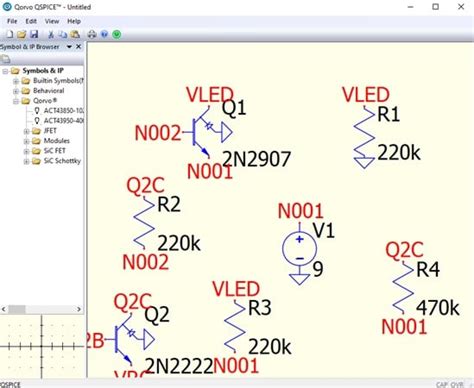Image resolution: width=474 pixels, height=388 pixels.
Task: Open the Help menu
Action: tap(74, 21)
